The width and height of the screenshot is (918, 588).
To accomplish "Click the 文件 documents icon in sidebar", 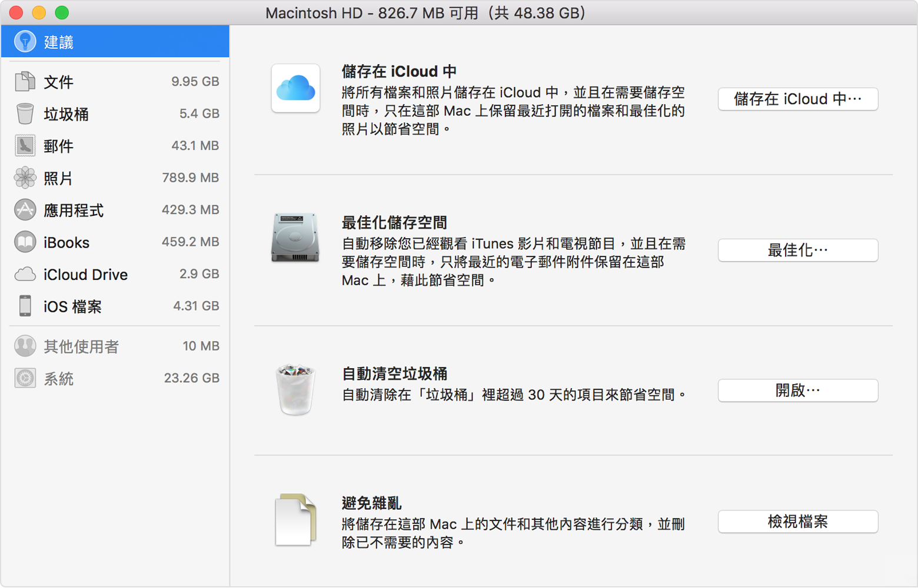I will [x=25, y=82].
